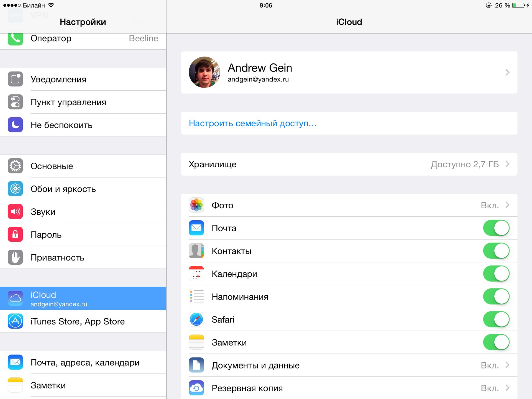
Task: Open Приватность hand icon settings
Action: tap(15, 257)
